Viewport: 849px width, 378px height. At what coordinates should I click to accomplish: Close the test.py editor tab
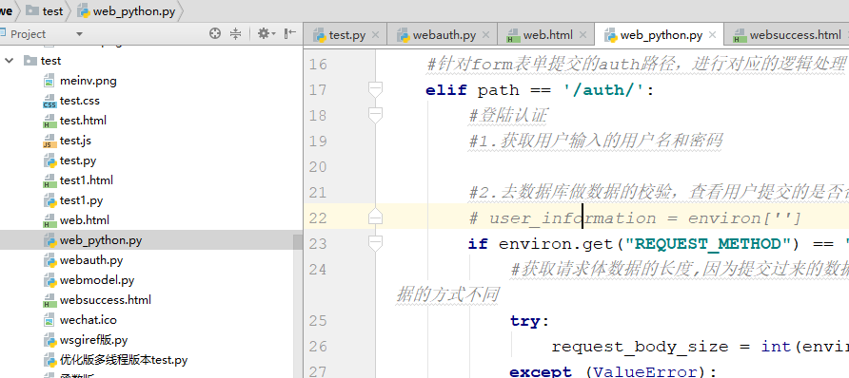pos(376,35)
